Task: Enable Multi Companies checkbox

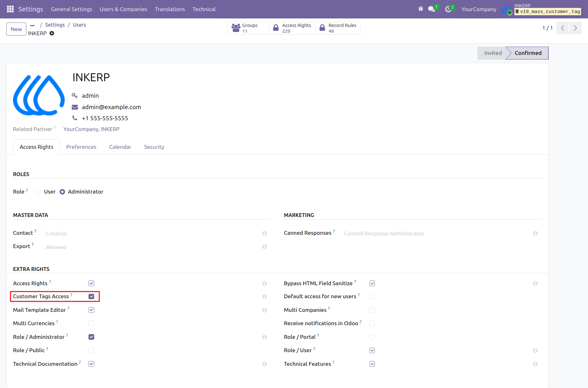Action: click(372, 310)
